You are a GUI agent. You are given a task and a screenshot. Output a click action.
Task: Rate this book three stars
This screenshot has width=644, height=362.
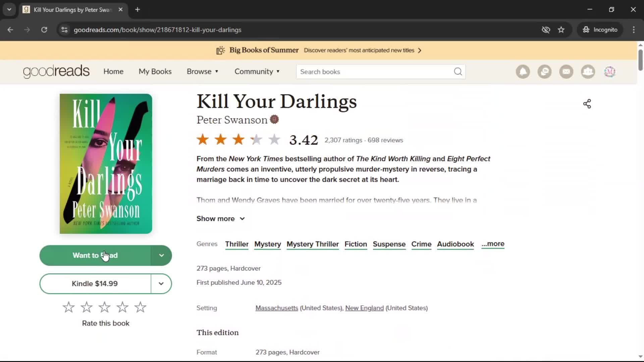click(104, 307)
